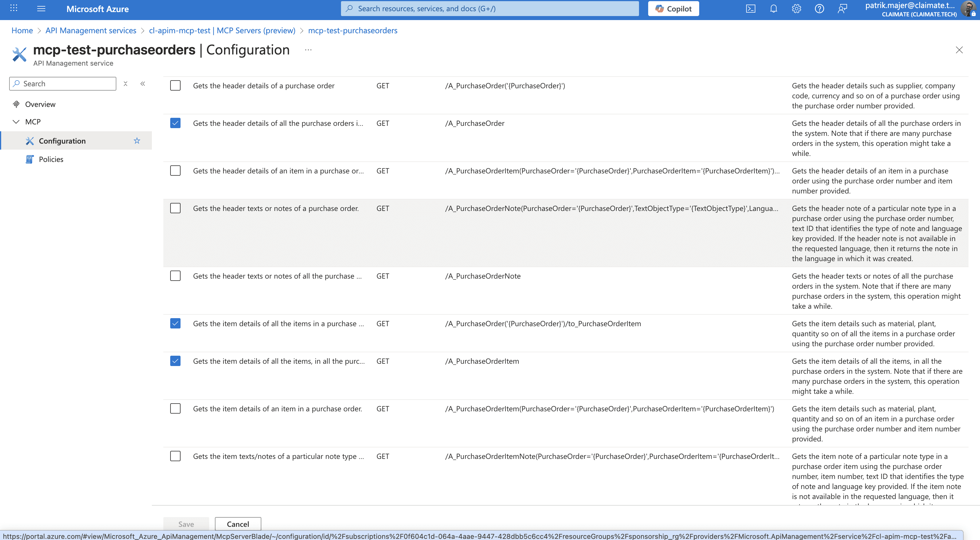
Task: Check 'Gets the header details of a purchase order'
Action: point(175,85)
